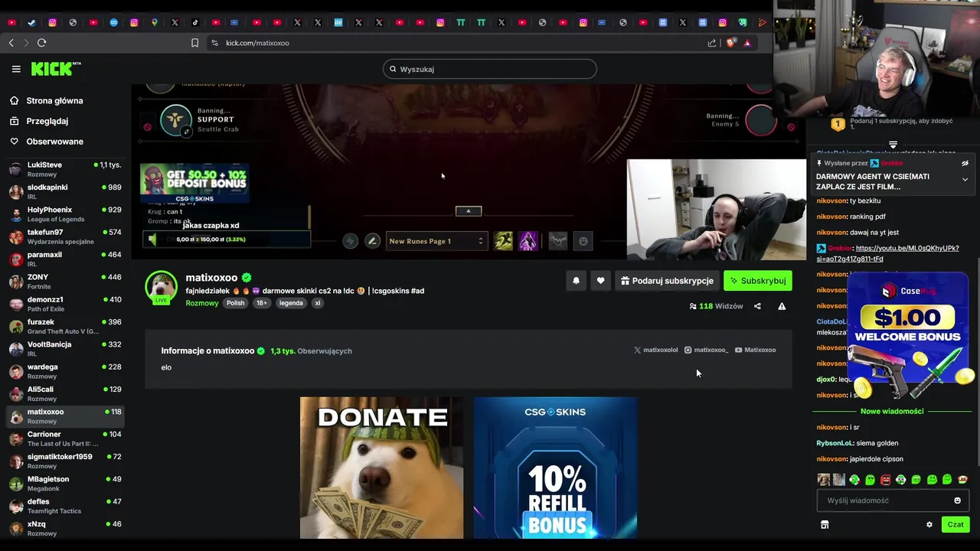Screen dimensions: 980x551
Task: Select the purple summoner spell icon
Action: click(528, 241)
